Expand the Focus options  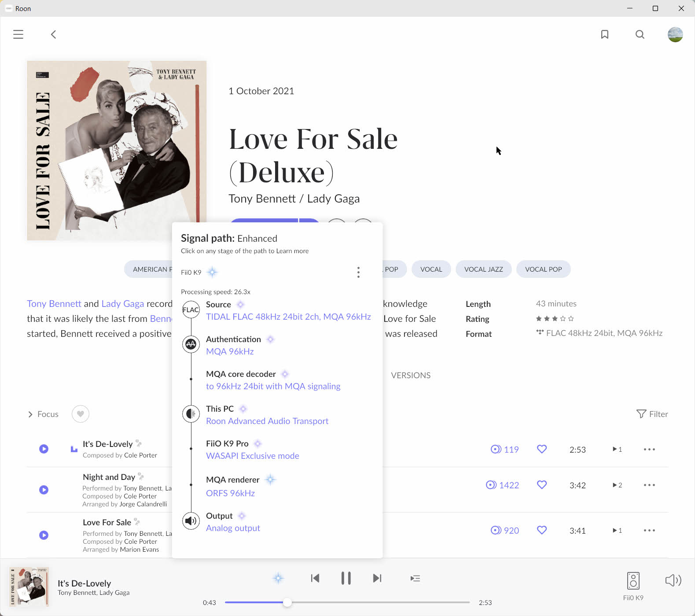coord(43,414)
